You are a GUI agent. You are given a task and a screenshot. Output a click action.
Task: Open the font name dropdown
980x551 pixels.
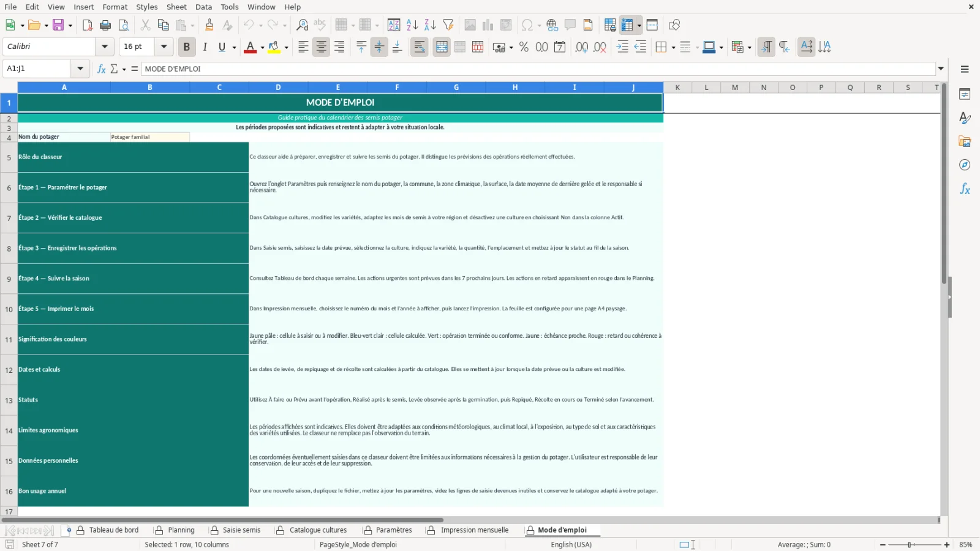coord(105,47)
